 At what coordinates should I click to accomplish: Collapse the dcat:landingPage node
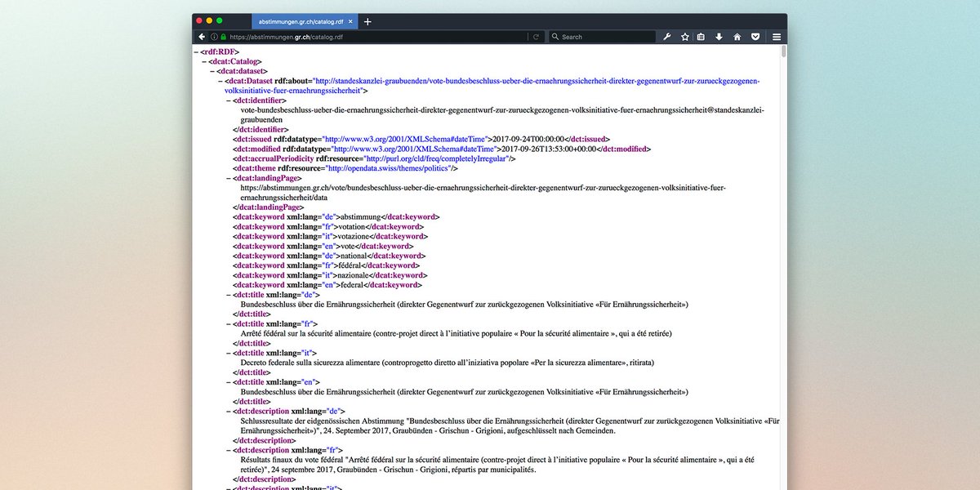229,178
